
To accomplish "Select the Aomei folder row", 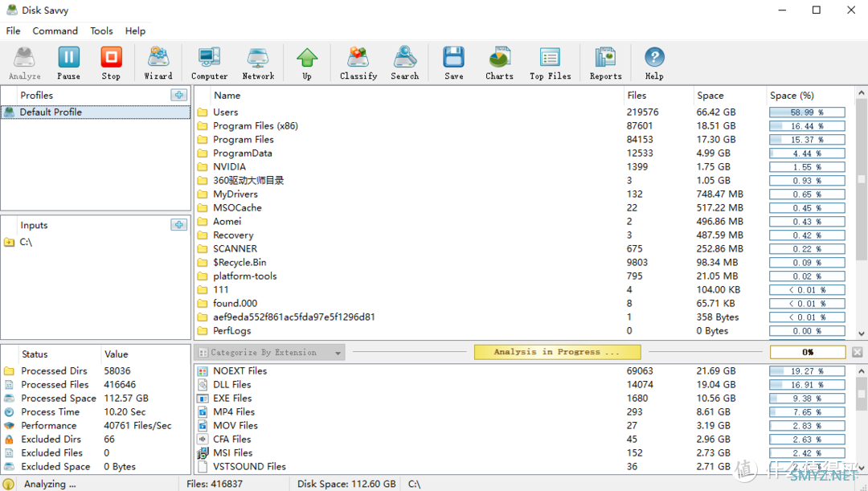I will [x=525, y=222].
